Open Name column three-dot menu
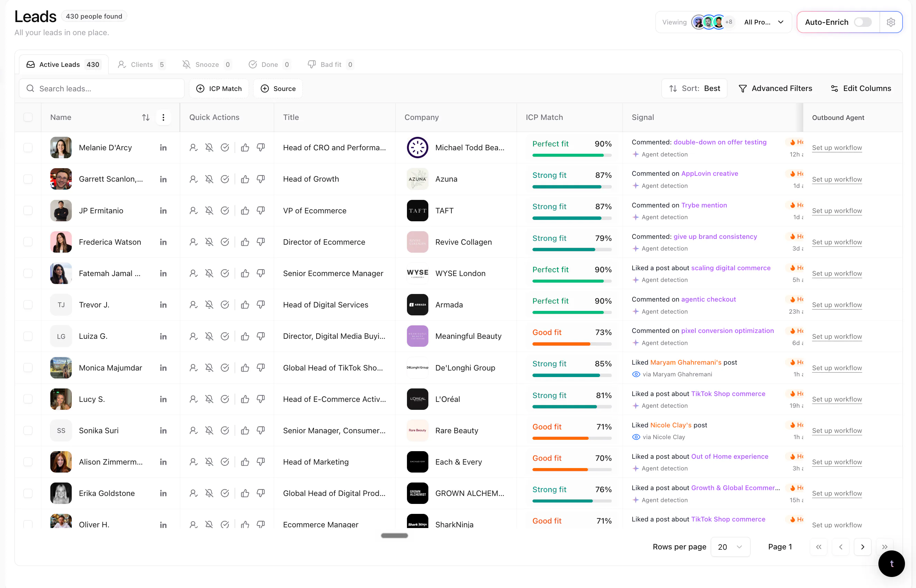This screenshot has width=916, height=588. point(163,117)
